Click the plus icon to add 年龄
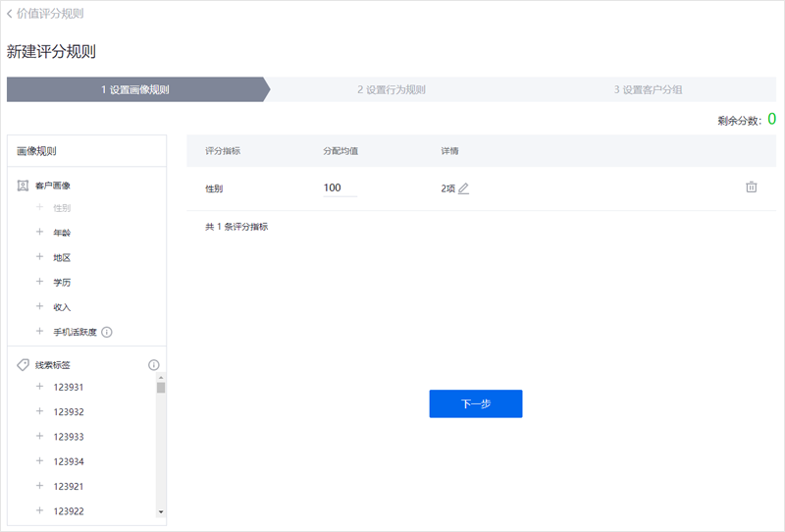Viewport: 785px width, 532px height. 39,233
